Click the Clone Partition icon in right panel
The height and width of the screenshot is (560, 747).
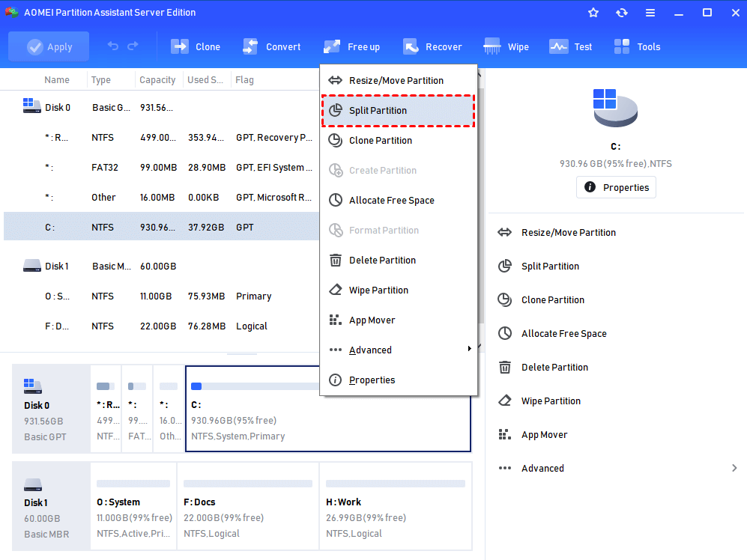[504, 299]
